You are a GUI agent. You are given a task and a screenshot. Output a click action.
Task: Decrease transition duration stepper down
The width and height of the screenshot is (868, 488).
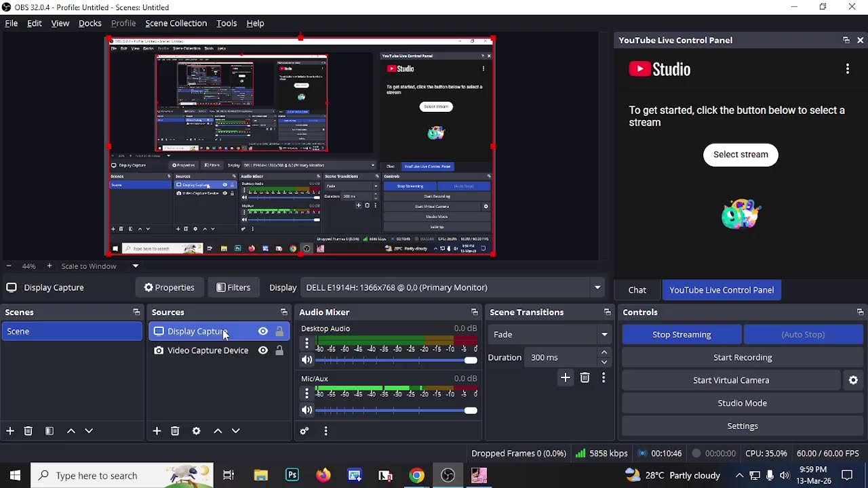tap(604, 362)
